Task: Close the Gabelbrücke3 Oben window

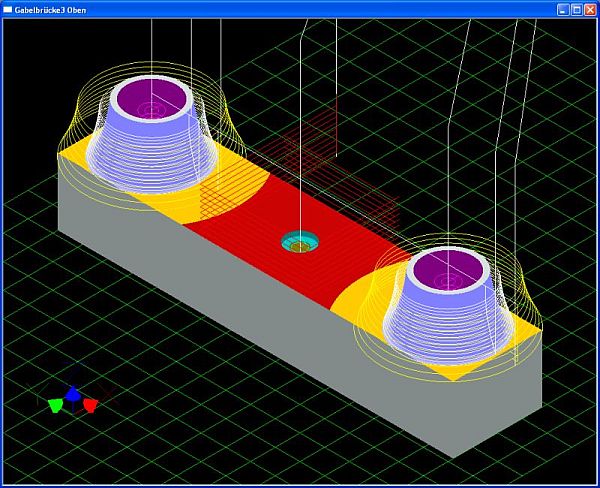Action: pos(590,9)
